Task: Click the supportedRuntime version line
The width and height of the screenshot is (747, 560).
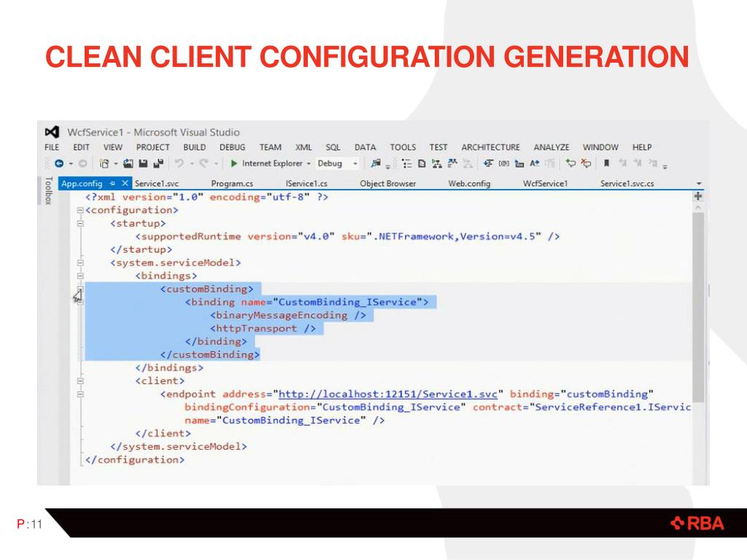Action: [347, 237]
